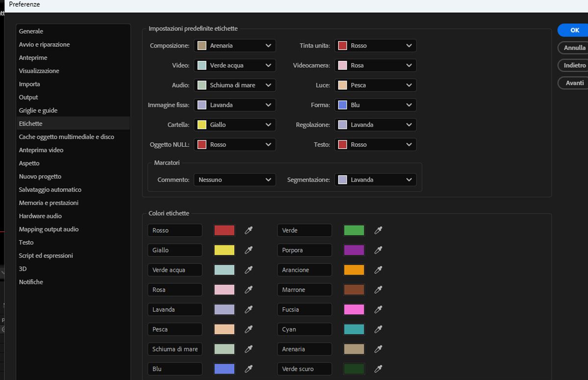
Task: Click the eyedropper beside Verde
Action: pyautogui.click(x=378, y=230)
